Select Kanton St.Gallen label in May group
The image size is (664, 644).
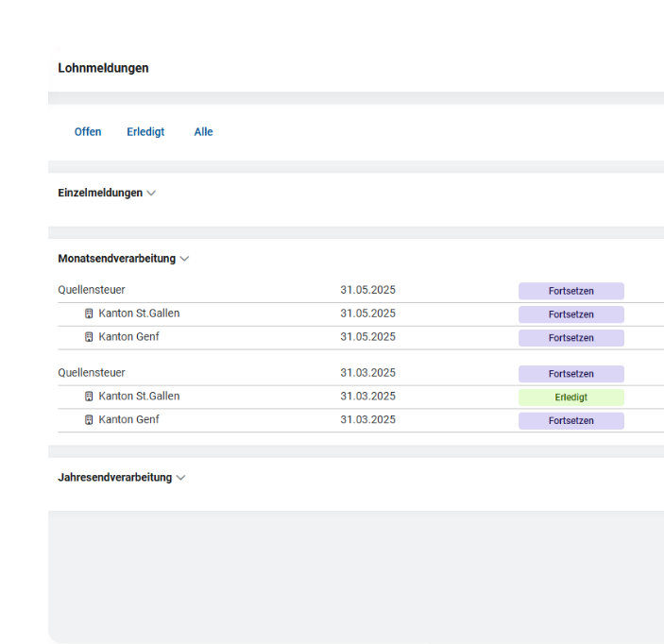(x=139, y=314)
